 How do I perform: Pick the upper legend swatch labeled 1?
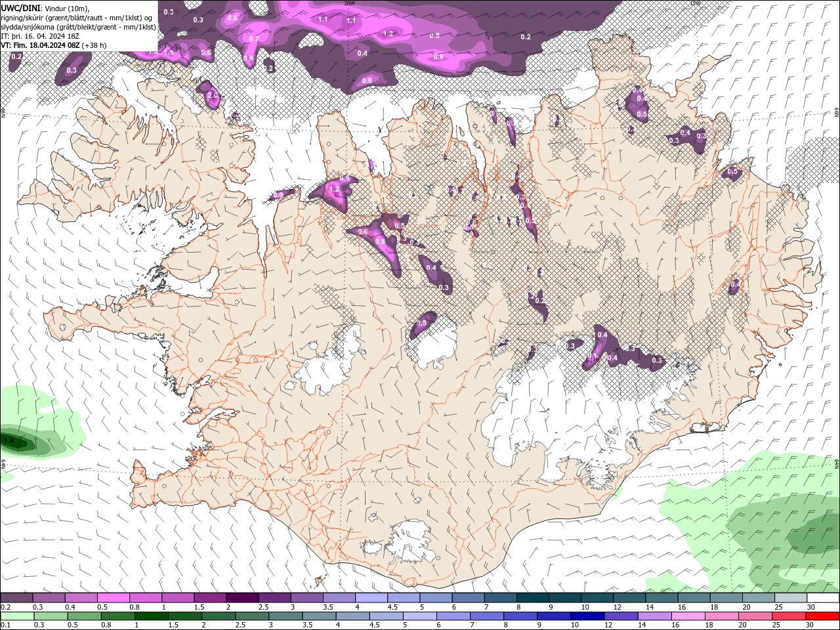click(x=177, y=598)
